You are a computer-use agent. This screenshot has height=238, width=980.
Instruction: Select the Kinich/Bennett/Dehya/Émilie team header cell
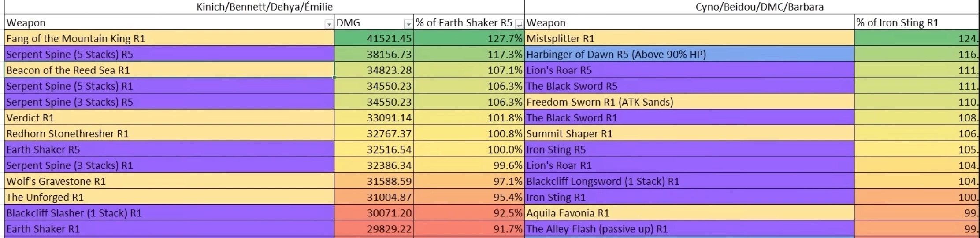click(x=264, y=7)
